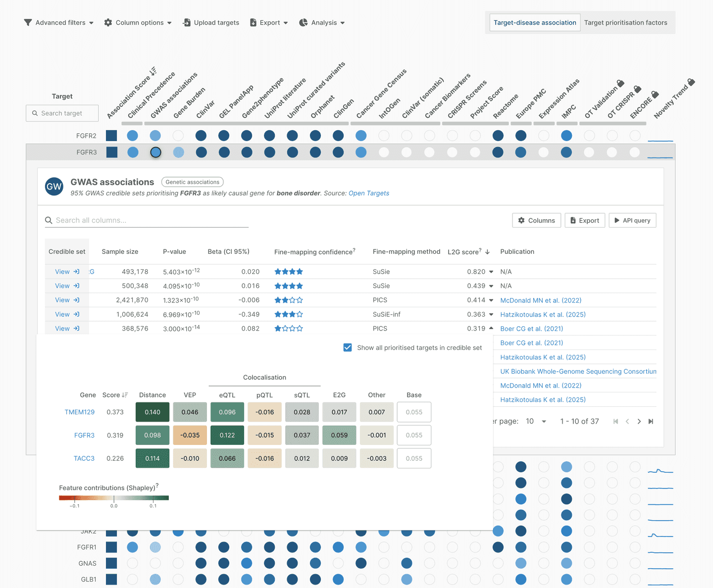Viewport: 713px width, 588px height.
Task: Click the GNAS target row label
Action: [88, 563]
